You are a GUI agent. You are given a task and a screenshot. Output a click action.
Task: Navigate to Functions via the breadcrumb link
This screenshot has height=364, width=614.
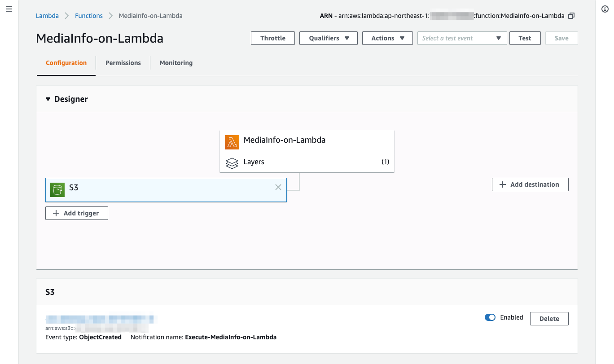tap(88, 15)
